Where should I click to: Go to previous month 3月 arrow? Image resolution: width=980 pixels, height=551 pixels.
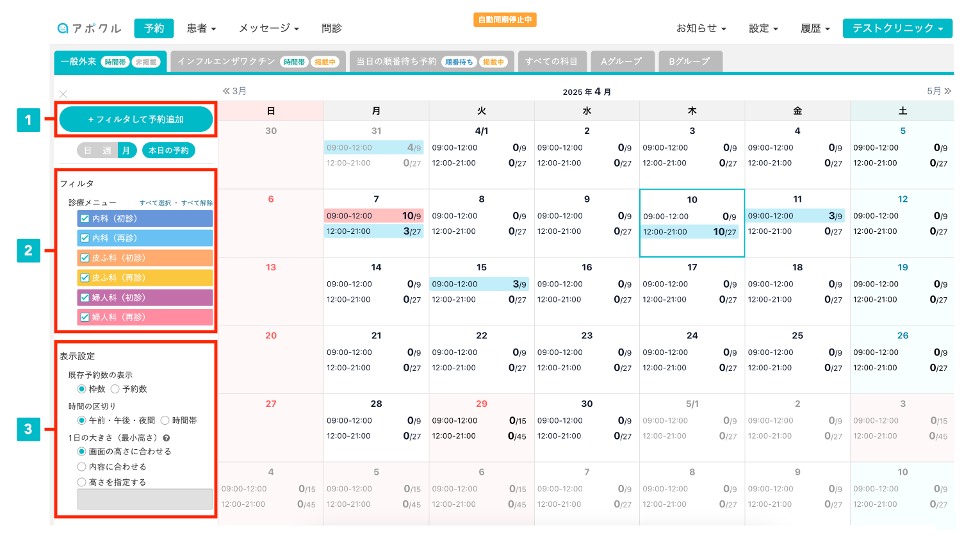(226, 91)
